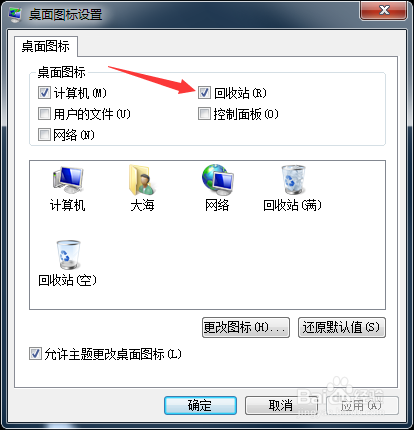
Task: Uncheck the 计算机(M) checkbox
Action: [x=44, y=93]
